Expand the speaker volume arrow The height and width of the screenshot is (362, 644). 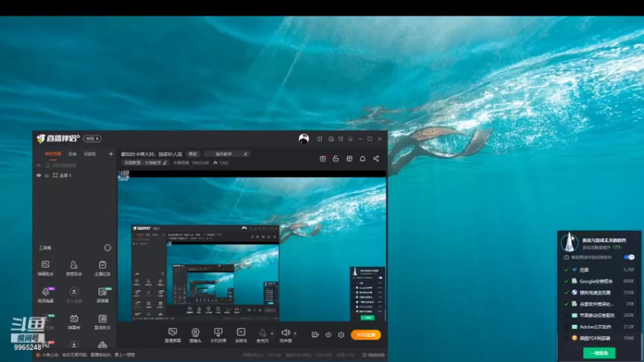click(x=295, y=333)
